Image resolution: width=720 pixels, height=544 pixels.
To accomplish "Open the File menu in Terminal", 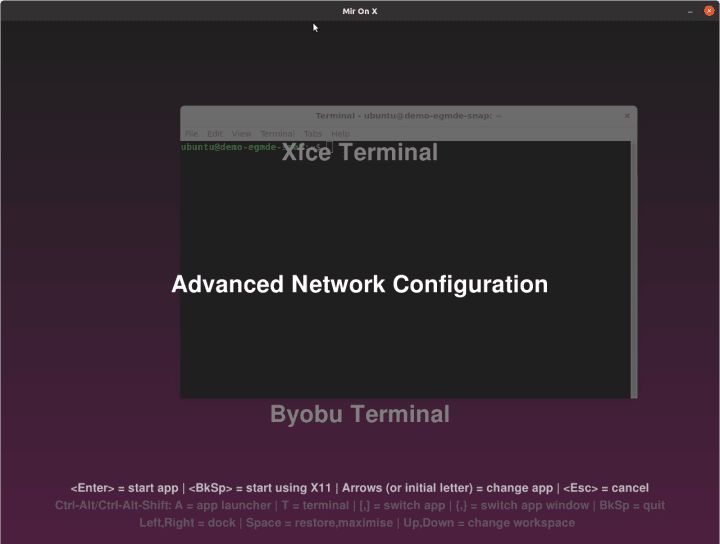I will [191, 134].
